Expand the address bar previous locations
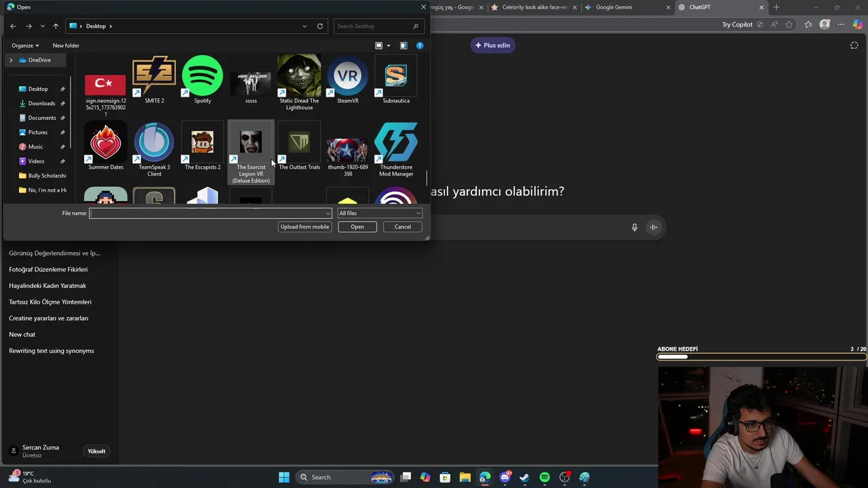The image size is (868, 488). click(304, 26)
